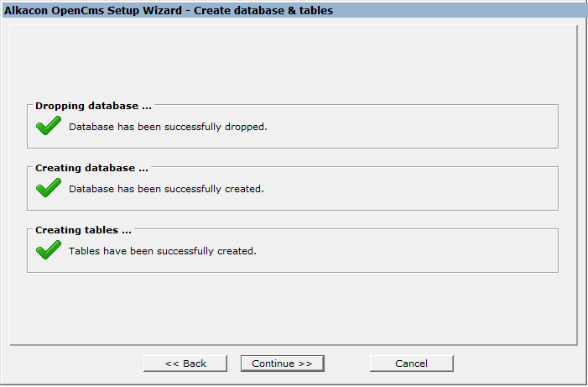The height and width of the screenshot is (387, 588).
Task: Click the 'Creating tables ...' section heading
Action: pyautogui.click(x=83, y=230)
